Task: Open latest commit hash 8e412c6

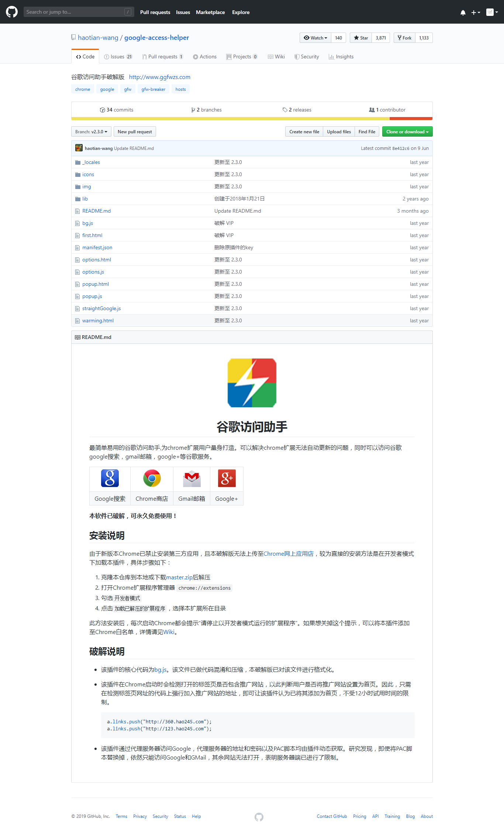Action: pos(401,148)
